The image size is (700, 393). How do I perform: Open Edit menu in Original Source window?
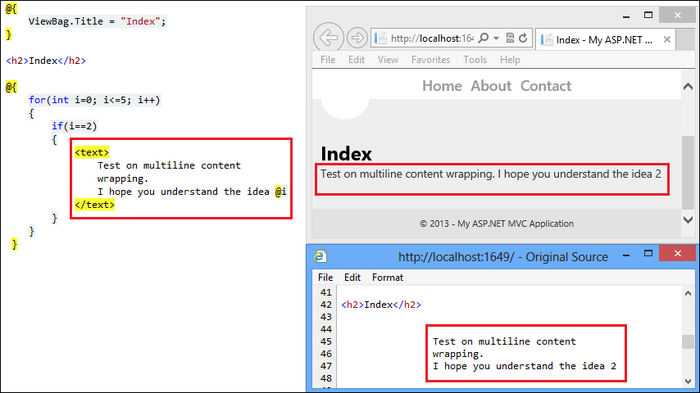point(352,277)
